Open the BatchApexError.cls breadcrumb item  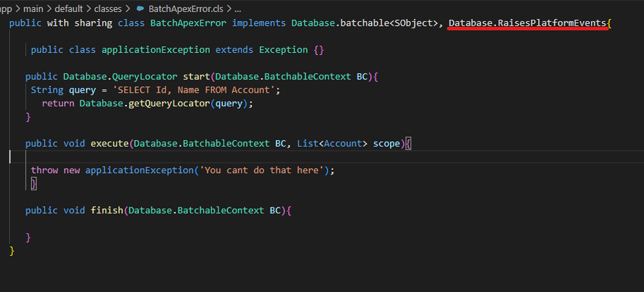[186, 10]
